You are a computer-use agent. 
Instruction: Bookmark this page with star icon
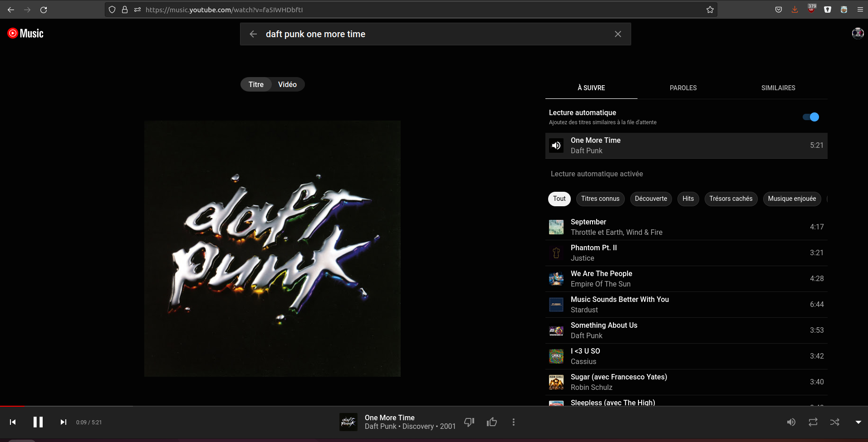coord(710,10)
